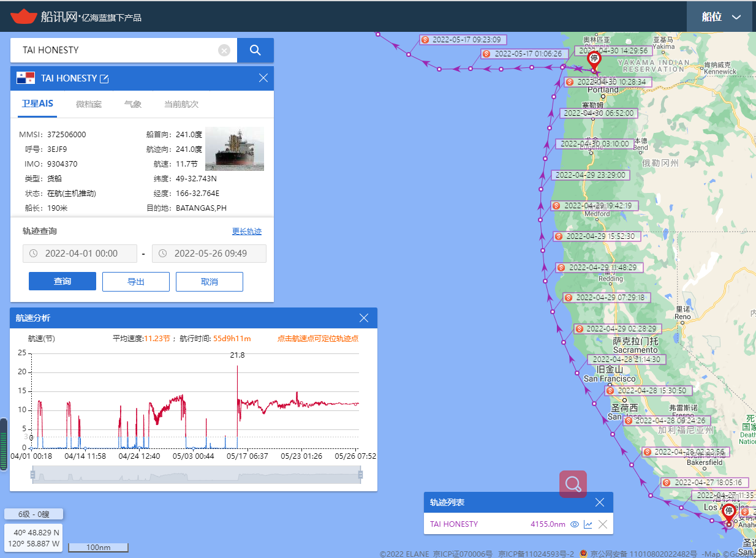Click the 2022-04-28 21:14:30 track label
The image size is (756, 558).
626,360
